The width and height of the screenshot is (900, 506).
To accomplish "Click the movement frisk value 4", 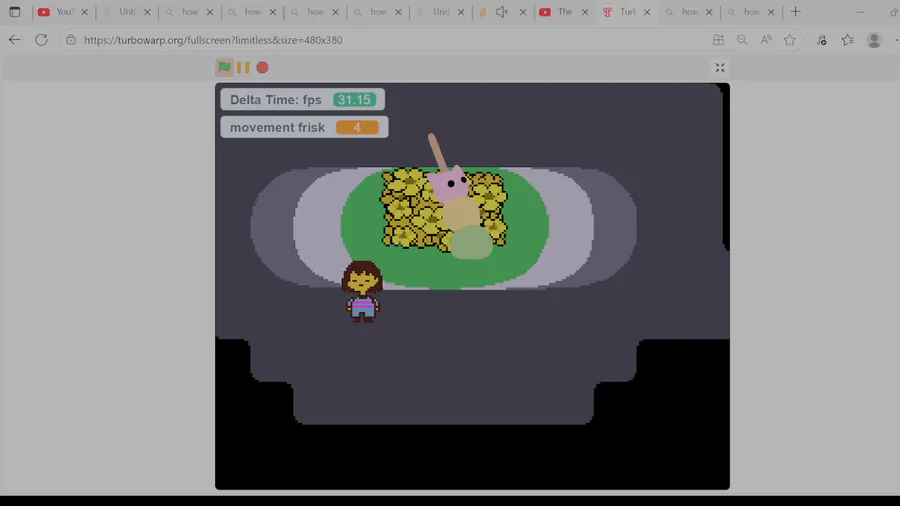I will (357, 127).
